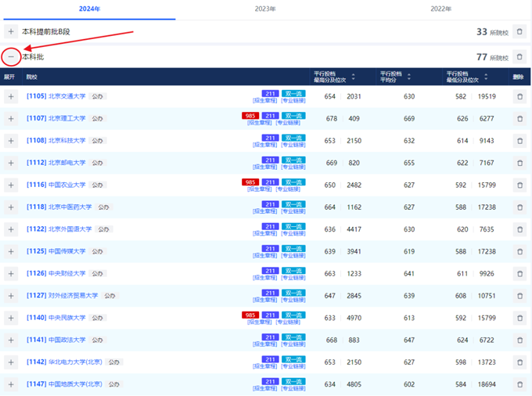This screenshot has height=396, width=532.
Task: Delete the 中国地质大学(北京) row
Action: coord(519,384)
